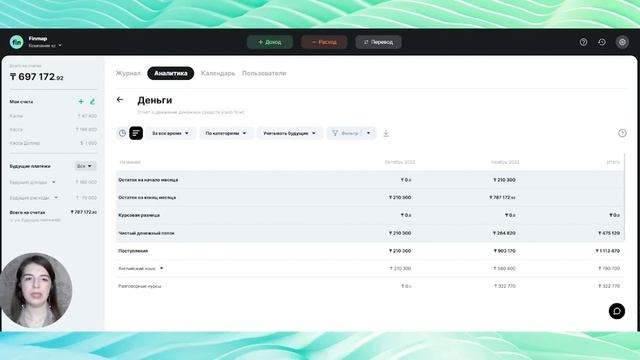Switch to the pie chart view icon
Viewport: 640px width, 360px height.
coord(122,133)
